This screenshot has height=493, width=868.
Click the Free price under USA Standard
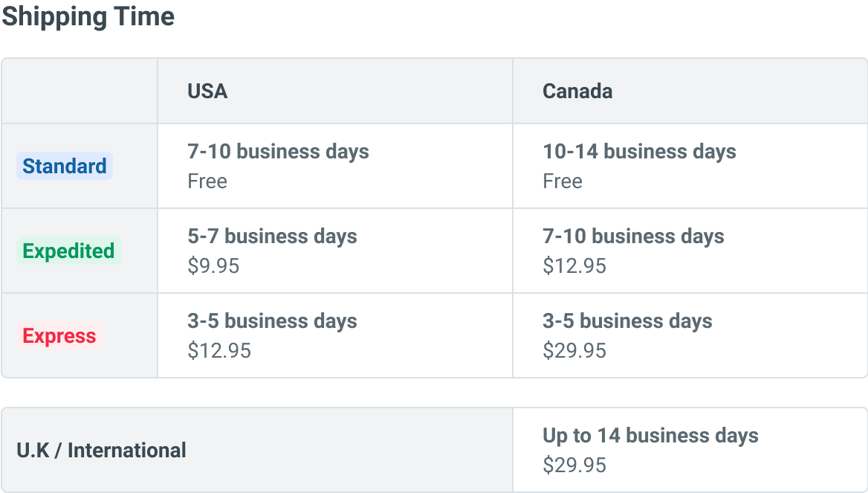click(x=207, y=181)
